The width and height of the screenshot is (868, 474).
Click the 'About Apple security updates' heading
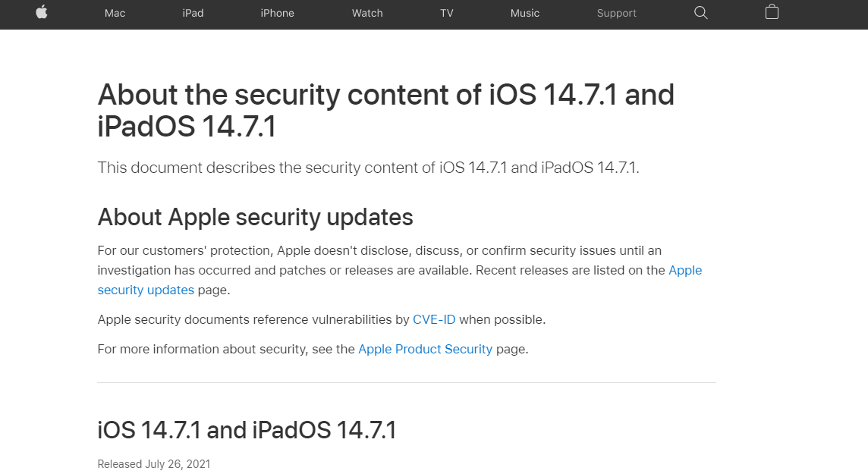pyautogui.click(x=255, y=218)
